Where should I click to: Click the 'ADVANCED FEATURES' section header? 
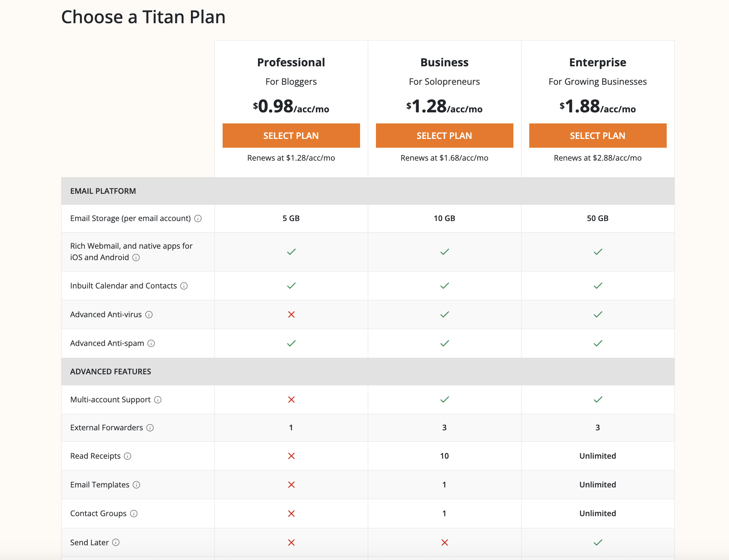tap(111, 372)
